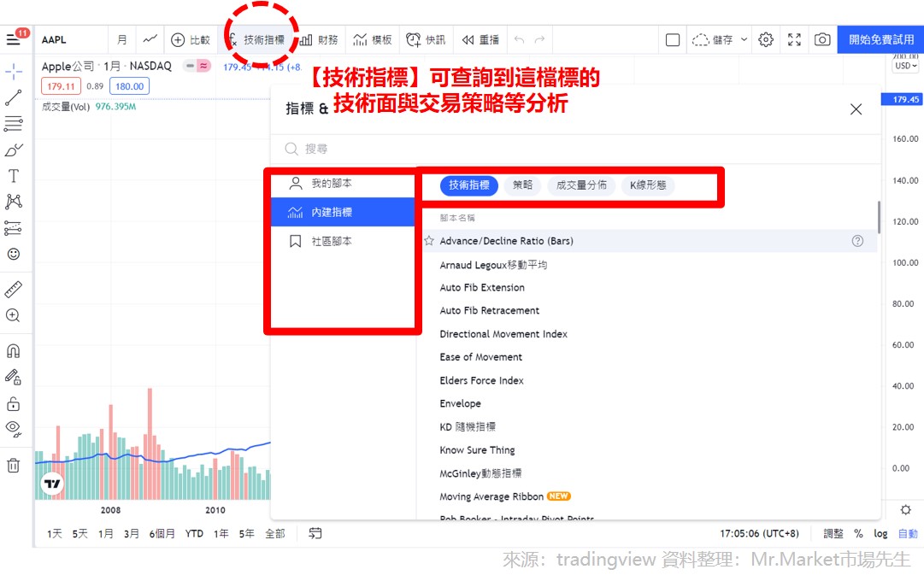Switch to the 技術指標 tab

click(469, 185)
